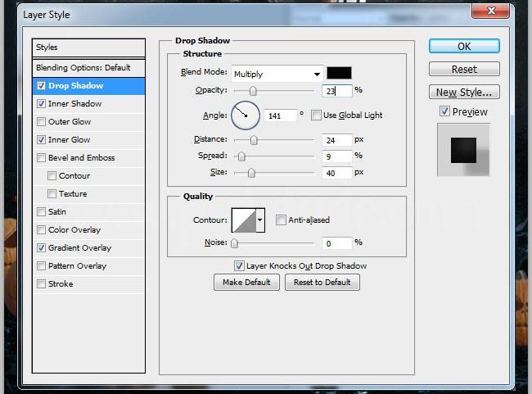Image resolution: width=532 pixels, height=394 pixels.
Task: Enable the Anti-aliased checkbox
Action: (x=281, y=220)
